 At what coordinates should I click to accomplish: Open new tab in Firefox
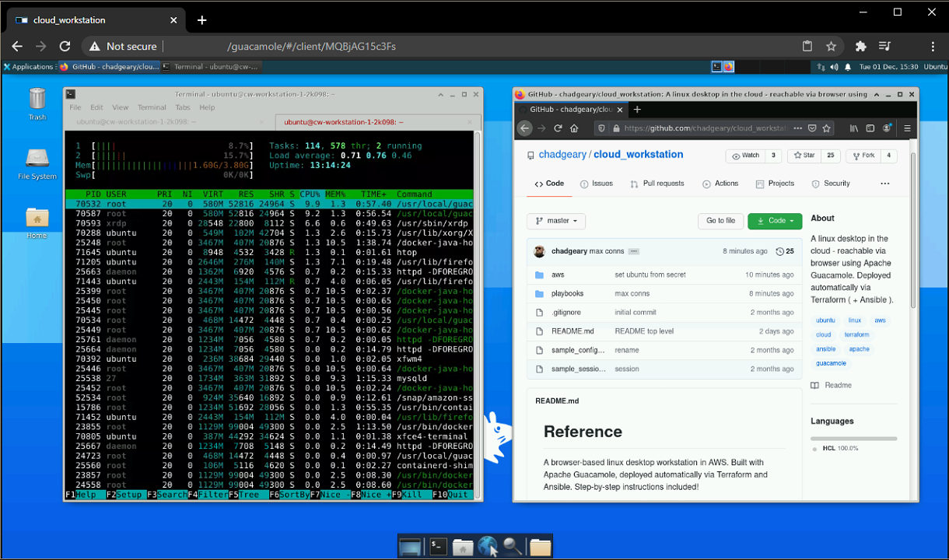click(637, 110)
